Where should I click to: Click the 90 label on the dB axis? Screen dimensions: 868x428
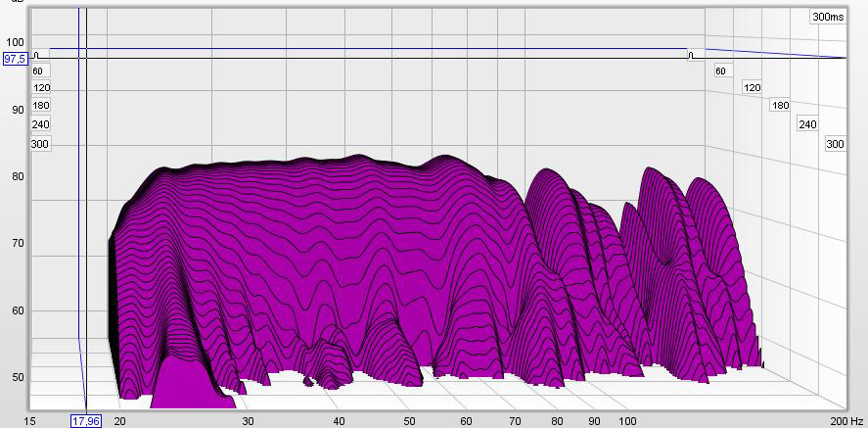coord(19,110)
